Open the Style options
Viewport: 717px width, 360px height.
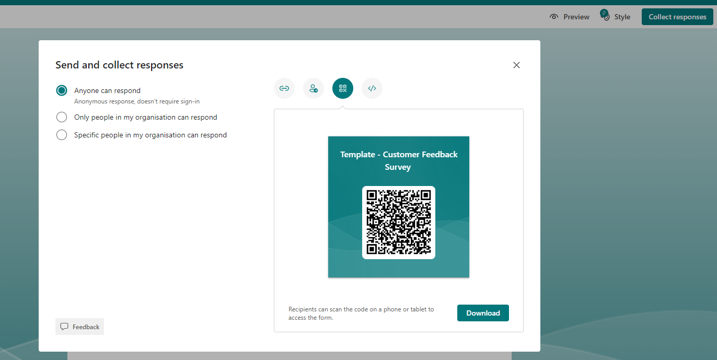[x=615, y=17]
